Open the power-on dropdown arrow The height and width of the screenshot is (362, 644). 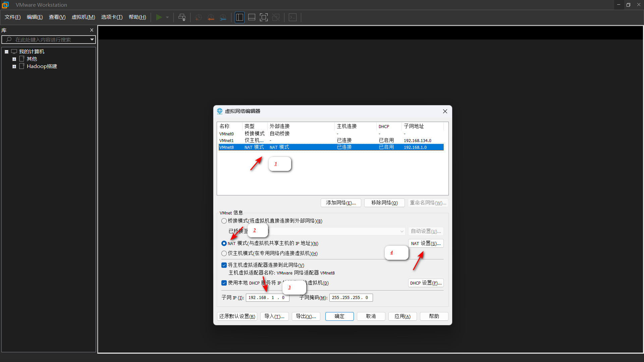[x=167, y=17]
